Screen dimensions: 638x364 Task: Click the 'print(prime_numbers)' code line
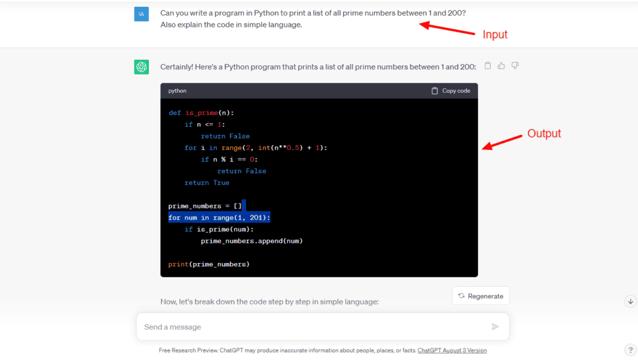[x=209, y=264]
